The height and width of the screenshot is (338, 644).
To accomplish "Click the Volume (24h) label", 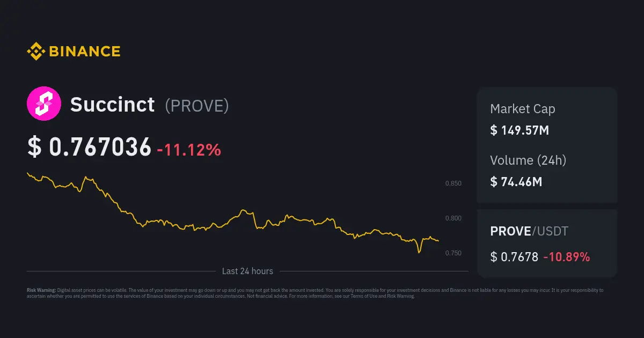I will point(528,160).
